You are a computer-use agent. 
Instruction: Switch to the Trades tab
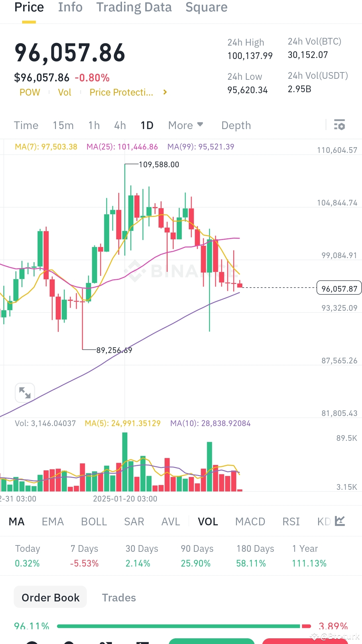119,598
